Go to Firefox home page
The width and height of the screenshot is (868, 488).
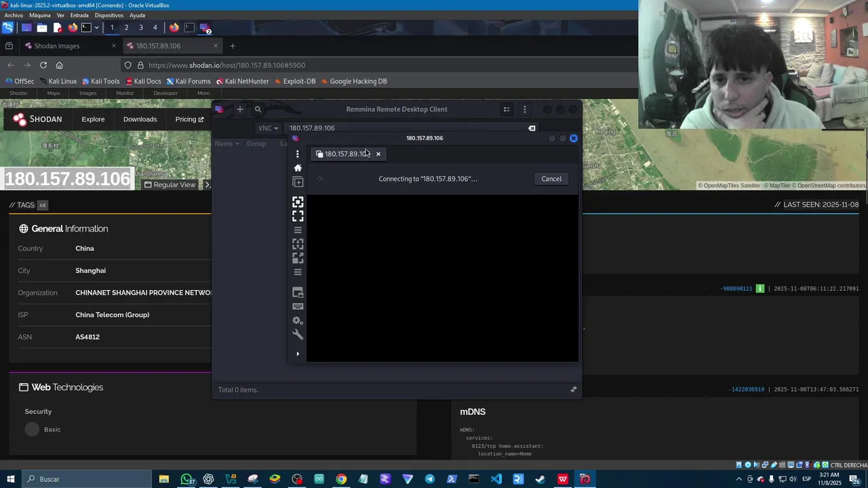pos(60,65)
